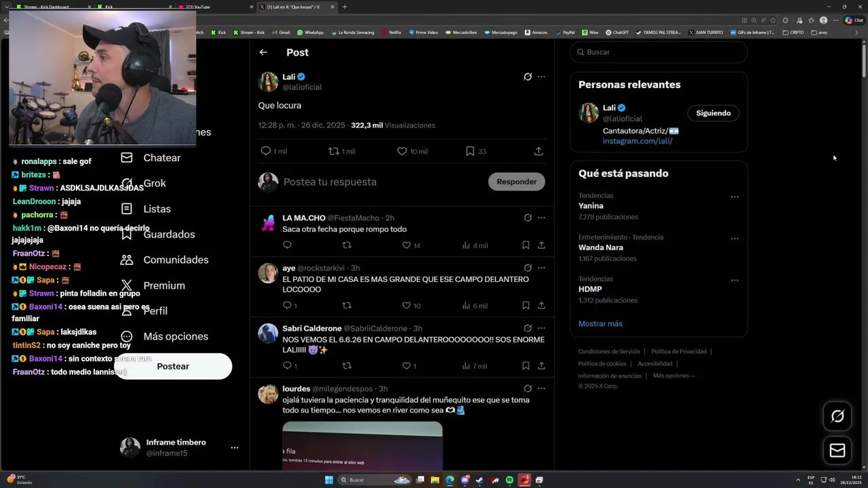Like LA MA.CHO's reply
This screenshot has height=488, width=868.
(x=411, y=245)
